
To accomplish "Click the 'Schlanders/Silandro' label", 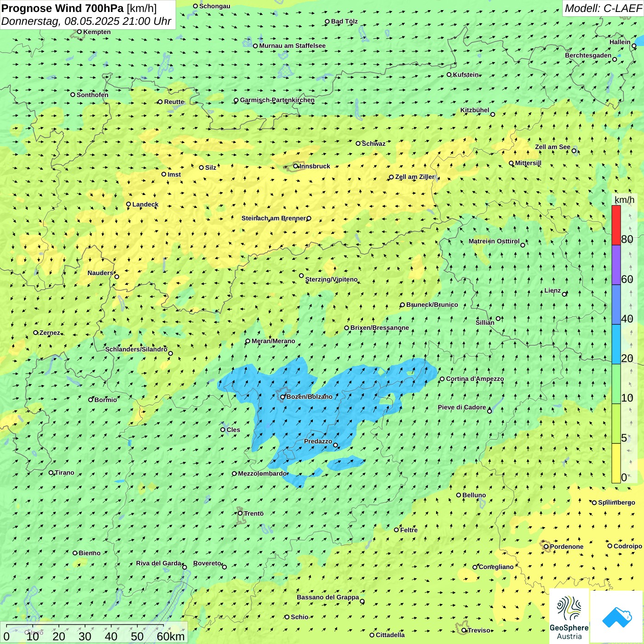I will click(136, 349).
